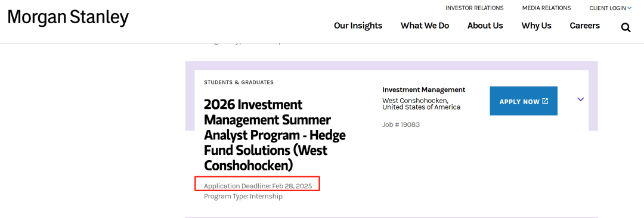
Task: Click the Program Type: Internship line
Action: pos(243,196)
